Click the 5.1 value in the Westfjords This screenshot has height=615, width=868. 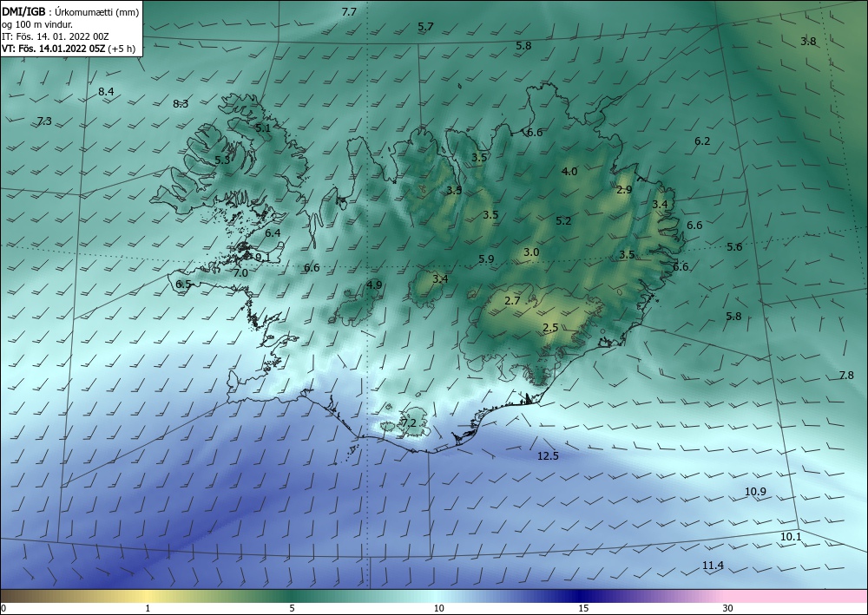(263, 128)
